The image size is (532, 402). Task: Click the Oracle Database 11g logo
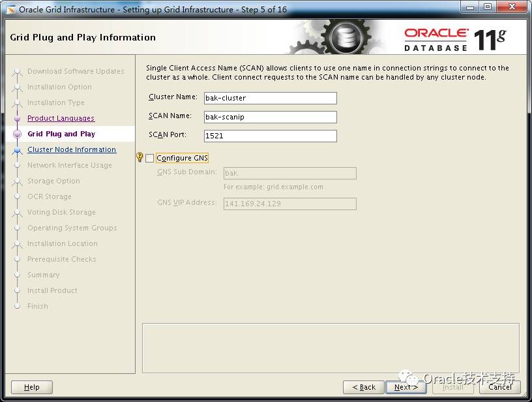[455, 40]
